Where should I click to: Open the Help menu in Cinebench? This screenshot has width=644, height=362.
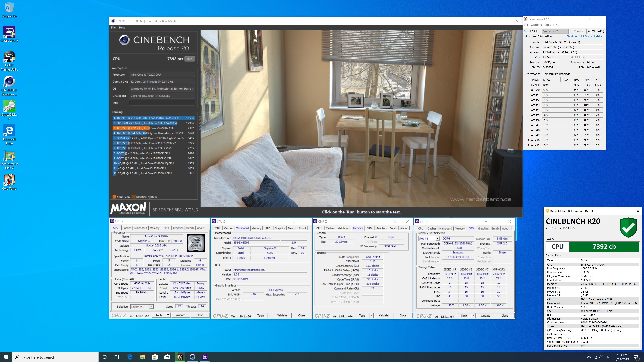[x=122, y=27]
